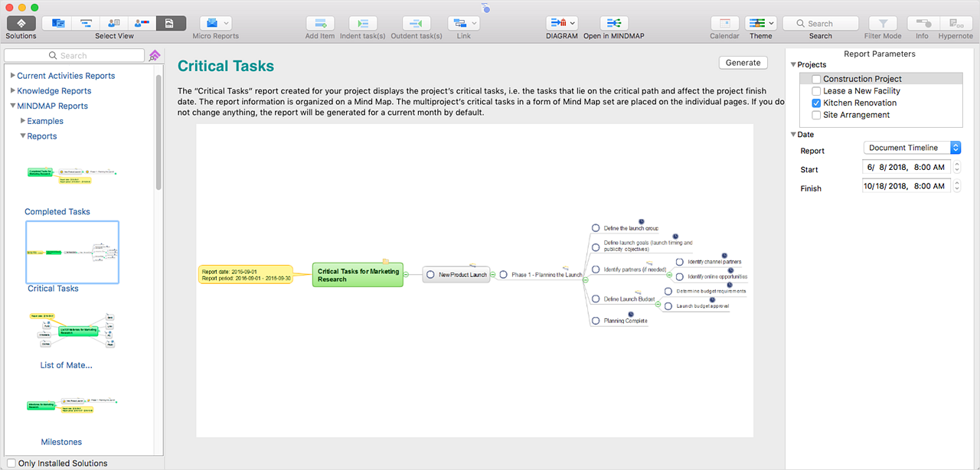Click the Start date field
Image resolution: width=980 pixels, height=470 pixels.
coord(907,167)
